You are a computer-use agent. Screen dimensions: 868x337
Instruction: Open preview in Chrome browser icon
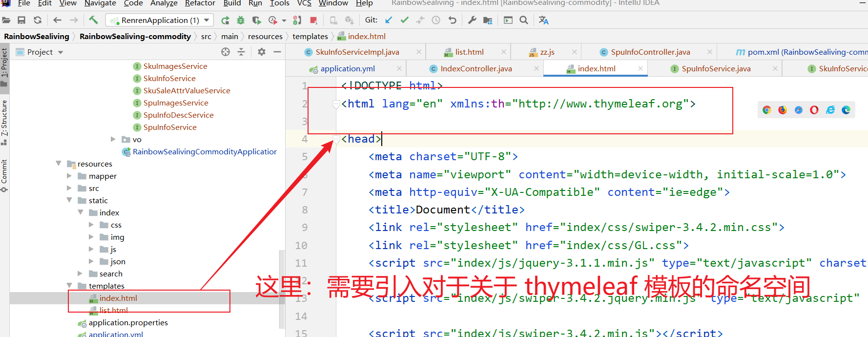coord(767,110)
